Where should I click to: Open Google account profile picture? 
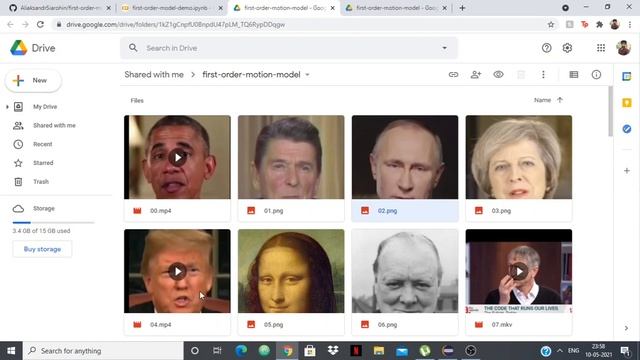coord(623,48)
